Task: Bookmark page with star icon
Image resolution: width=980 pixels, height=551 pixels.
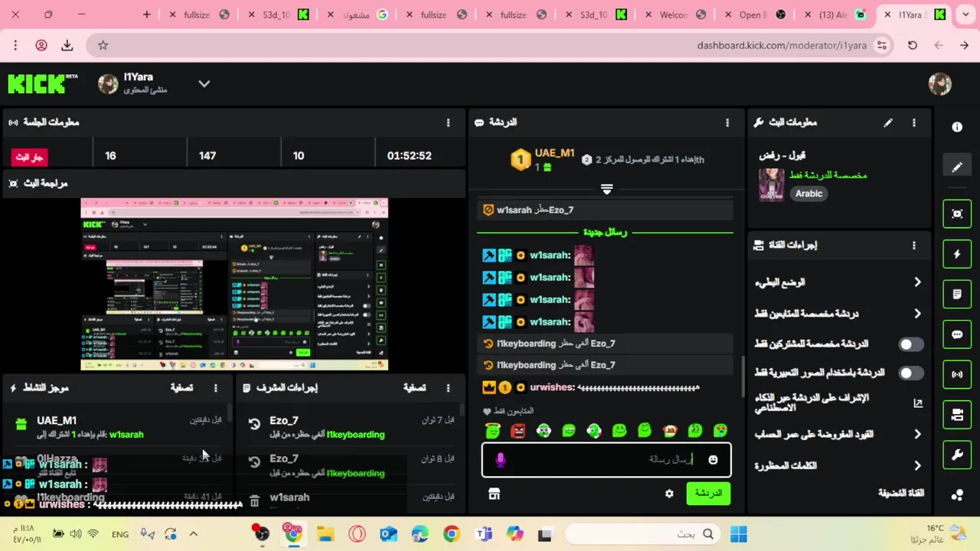Action: 103,45
